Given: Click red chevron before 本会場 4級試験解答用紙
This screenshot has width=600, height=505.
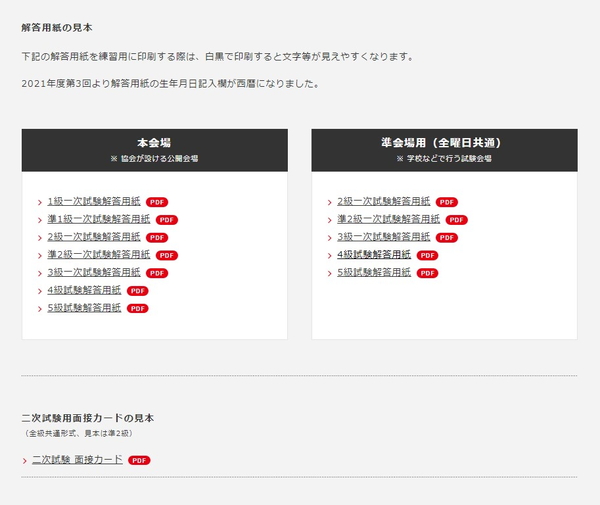Looking at the screenshot, I should point(40,292).
